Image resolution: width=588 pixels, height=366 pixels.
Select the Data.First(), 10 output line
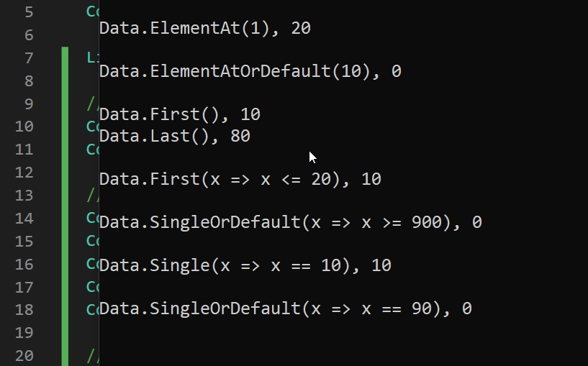[x=180, y=114]
